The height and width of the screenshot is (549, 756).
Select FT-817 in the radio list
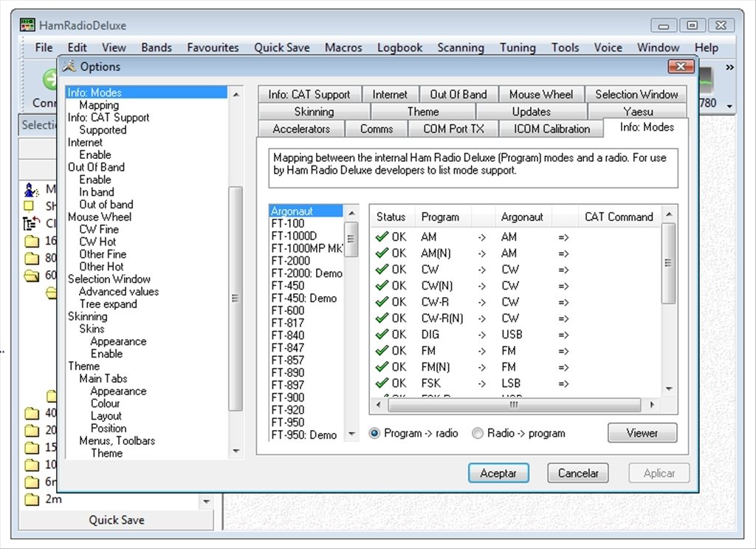tap(288, 323)
